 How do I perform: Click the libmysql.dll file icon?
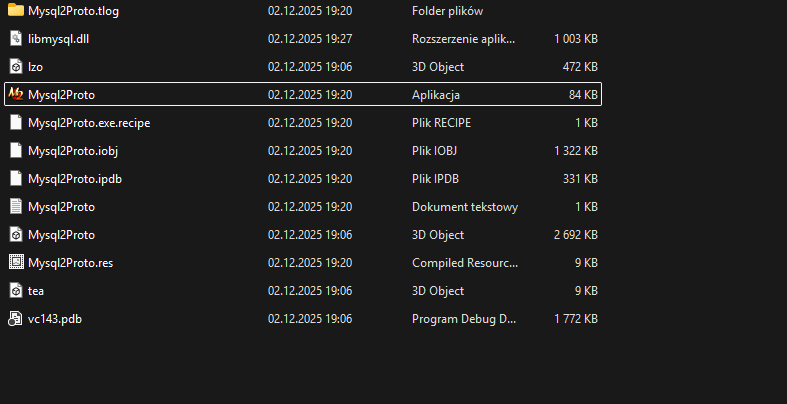click(x=16, y=38)
